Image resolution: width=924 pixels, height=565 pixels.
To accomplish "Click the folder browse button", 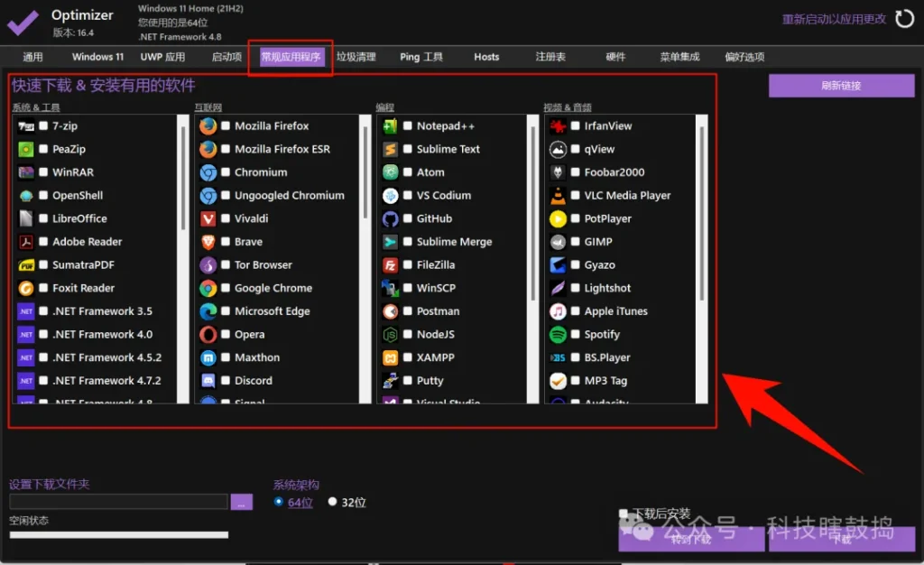I will click(242, 502).
